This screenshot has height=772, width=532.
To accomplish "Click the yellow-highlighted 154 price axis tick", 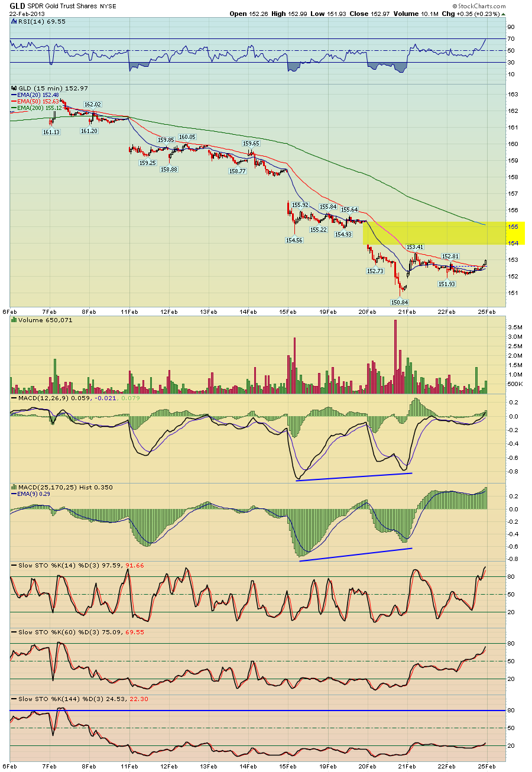I will pyautogui.click(x=513, y=243).
